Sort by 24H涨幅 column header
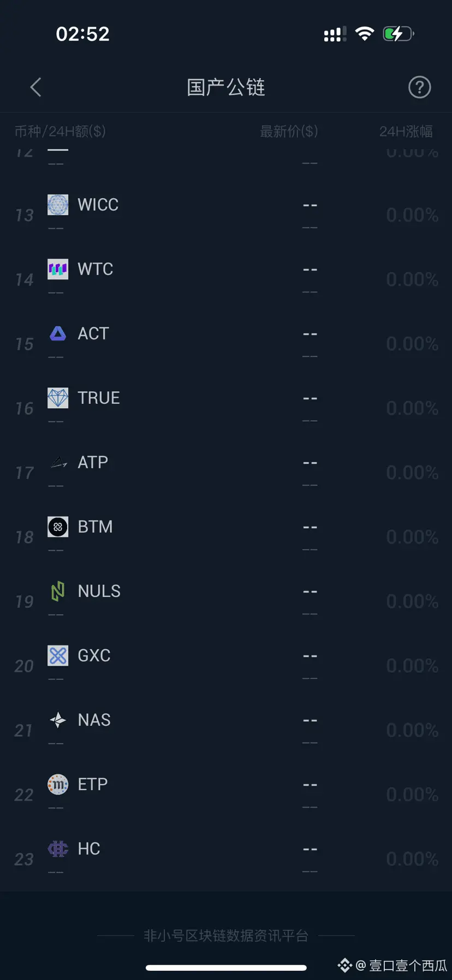 tap(406, 132)
